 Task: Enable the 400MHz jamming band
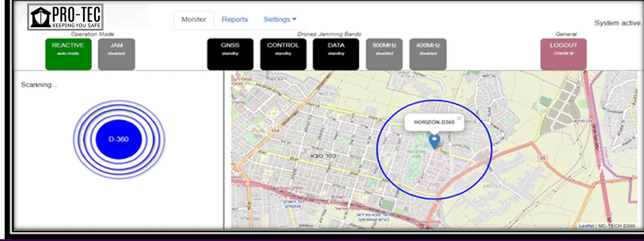428,54
